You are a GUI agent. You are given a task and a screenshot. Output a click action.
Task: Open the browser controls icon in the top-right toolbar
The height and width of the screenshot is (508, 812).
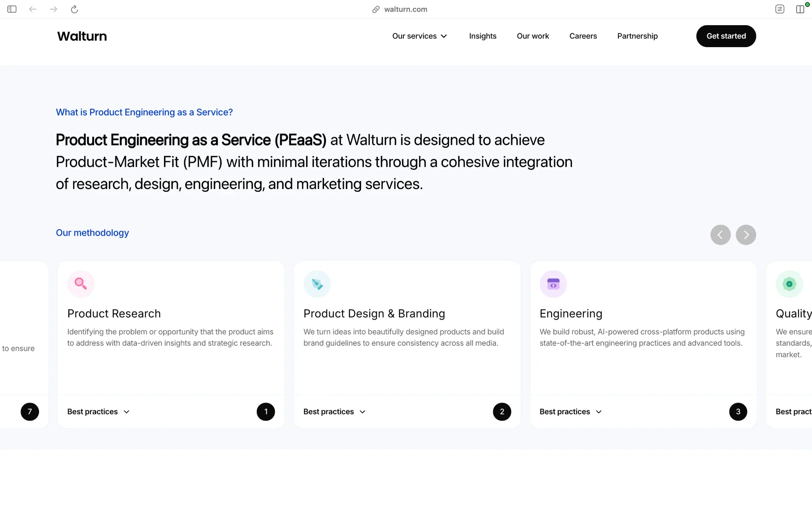pyautogui.click(x=780, y=9)
